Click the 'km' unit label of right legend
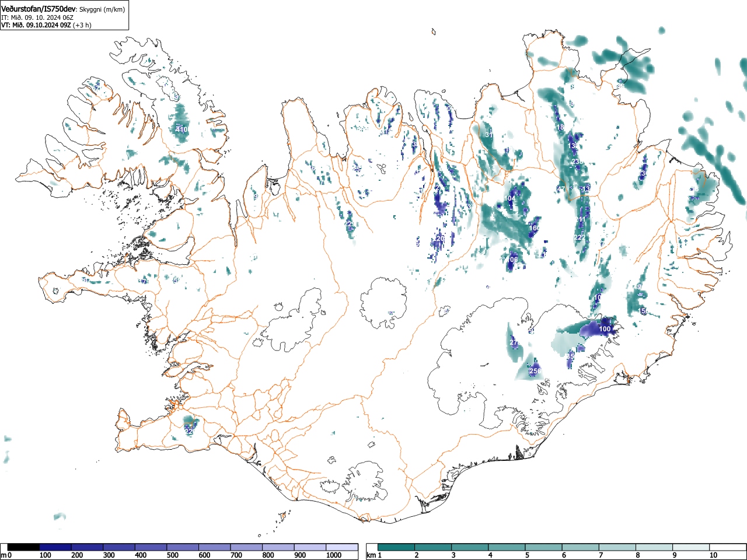747x560 pixels. (371, 555)
